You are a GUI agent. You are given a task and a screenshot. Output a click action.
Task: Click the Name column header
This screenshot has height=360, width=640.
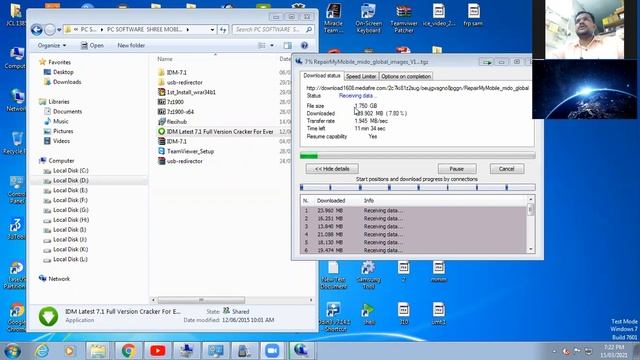pos(164,59)
